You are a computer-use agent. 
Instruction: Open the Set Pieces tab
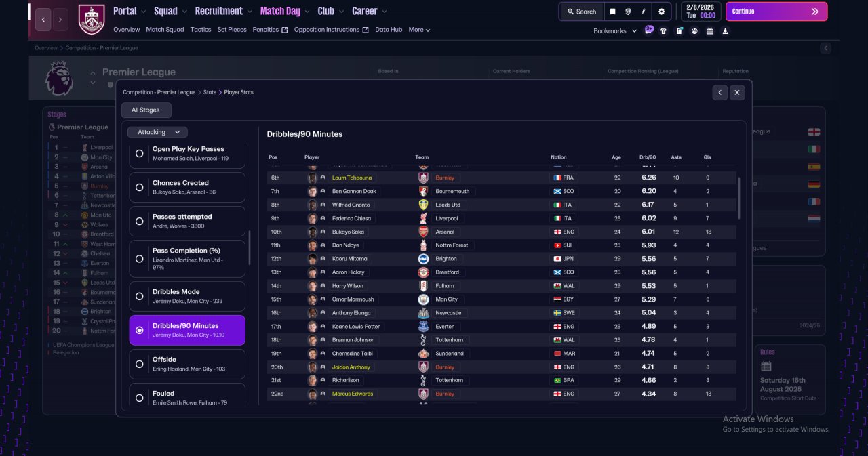tap(232, 30)
